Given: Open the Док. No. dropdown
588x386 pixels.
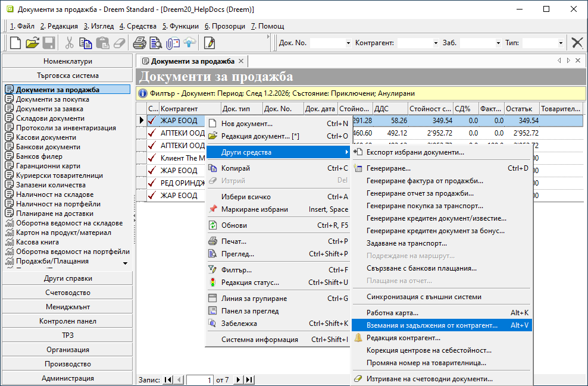Looking at the screenshot, I should tap(348, 43).
